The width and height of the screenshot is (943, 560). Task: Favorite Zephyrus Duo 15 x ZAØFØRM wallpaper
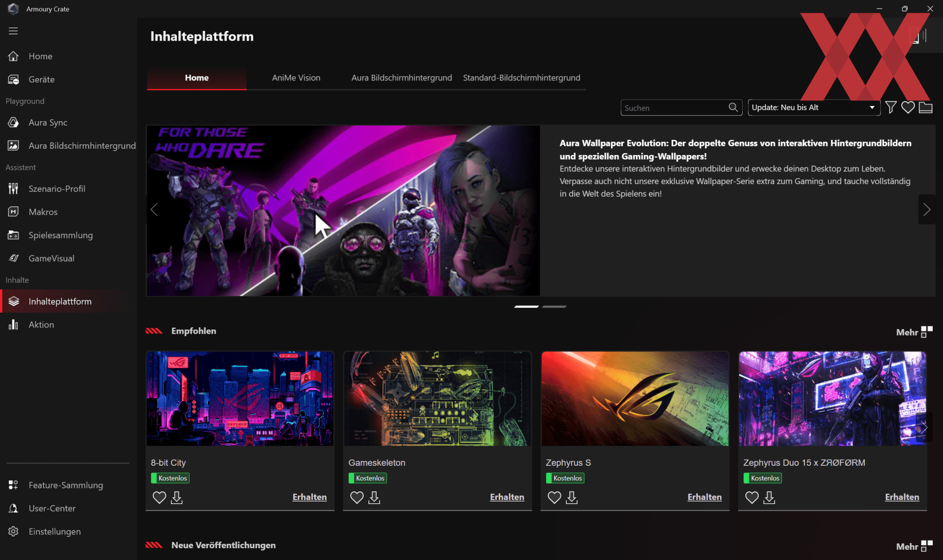click(x=751, y=498)
